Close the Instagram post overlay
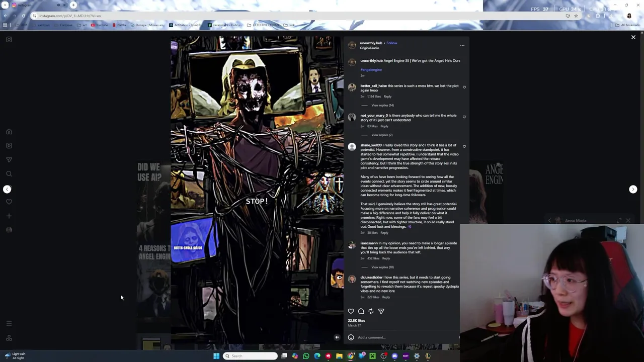644x362 pixels. pyautogui.click(x=633, y=37)
